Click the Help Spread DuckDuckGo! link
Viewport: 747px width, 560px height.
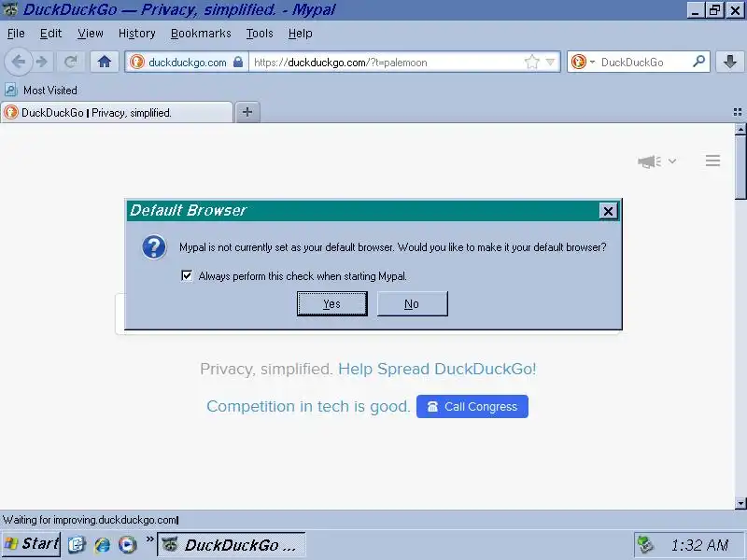pyautogui.click(x=437, y=369)
